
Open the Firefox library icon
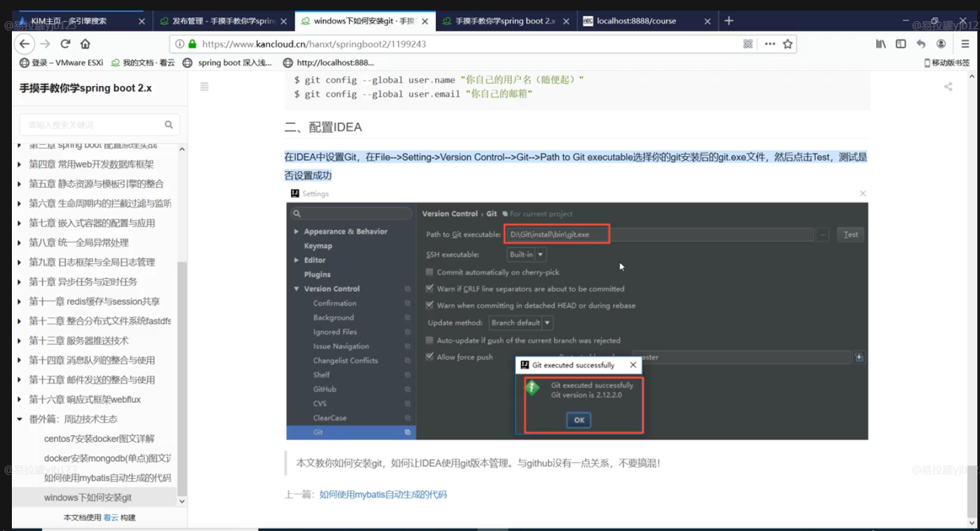[881, 44]
